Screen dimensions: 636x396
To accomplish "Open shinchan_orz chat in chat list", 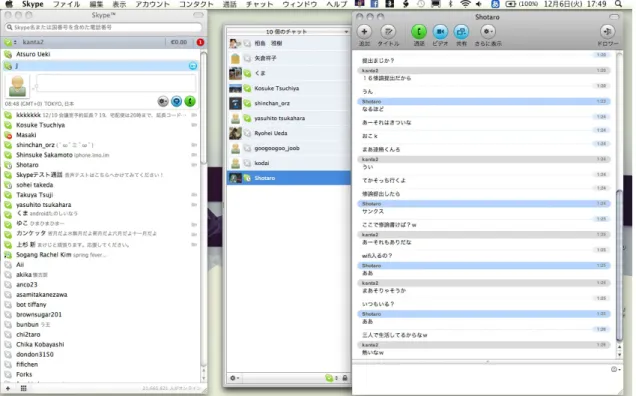I will point(289,103).
